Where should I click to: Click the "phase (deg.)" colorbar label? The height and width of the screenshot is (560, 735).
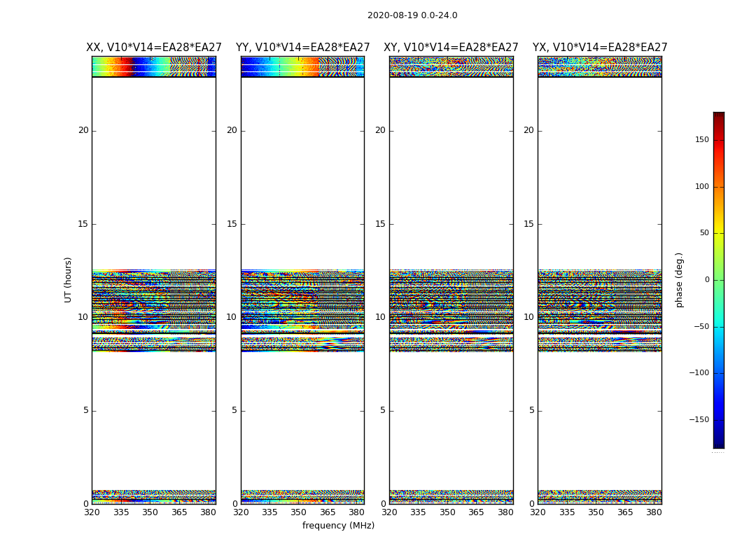[x=679, y=280]
